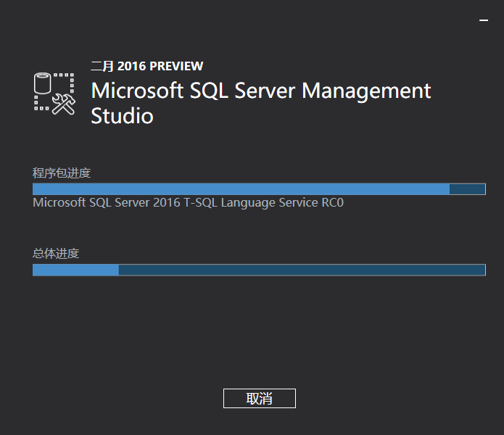Click the crossed wrench and screwdriver emblem
Screen dimensions: 504x435
pyautogui.click(x=65, y=104)
